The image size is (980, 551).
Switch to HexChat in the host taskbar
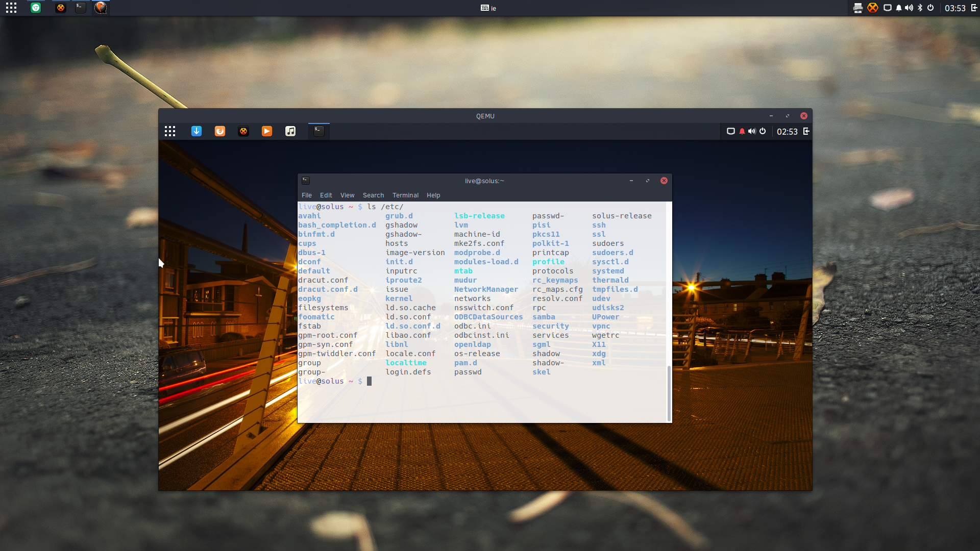[61, 8]
